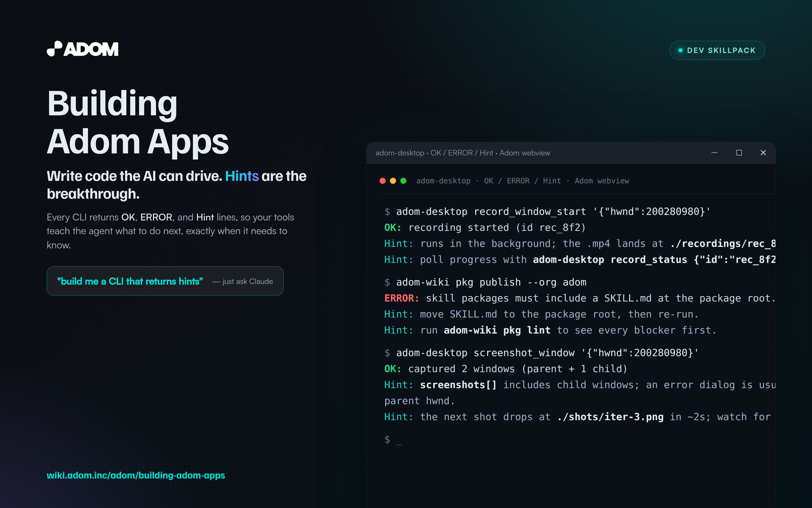This screenshot has height=508, width=812.
Task: Click the hint about runs in the background
Action: [580, 244]
